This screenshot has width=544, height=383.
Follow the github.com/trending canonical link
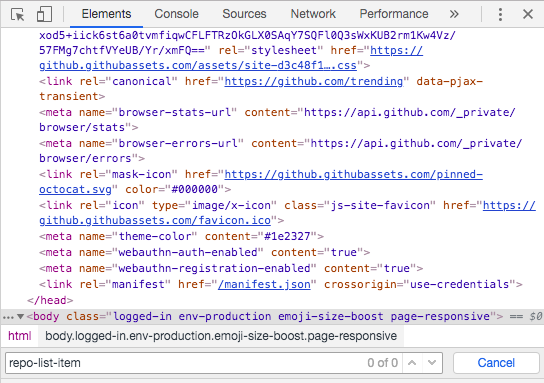pos(314,81)
